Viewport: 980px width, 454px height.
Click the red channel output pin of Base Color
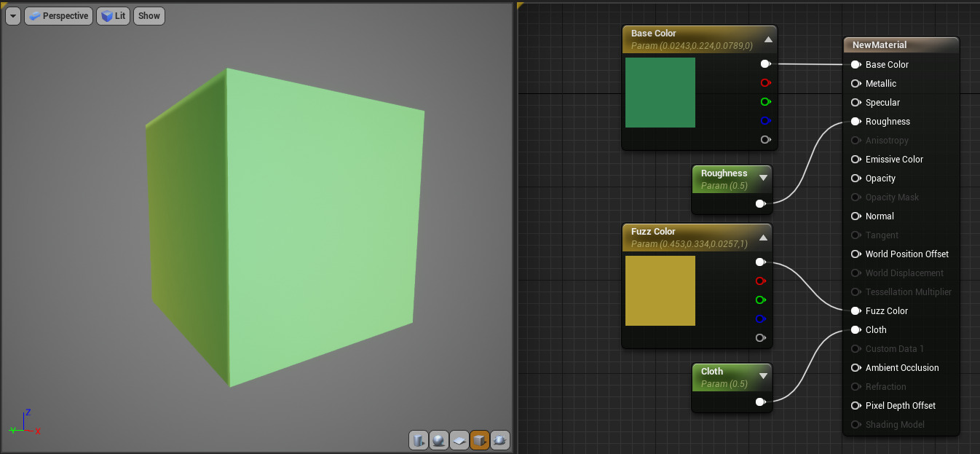[765, 83]
